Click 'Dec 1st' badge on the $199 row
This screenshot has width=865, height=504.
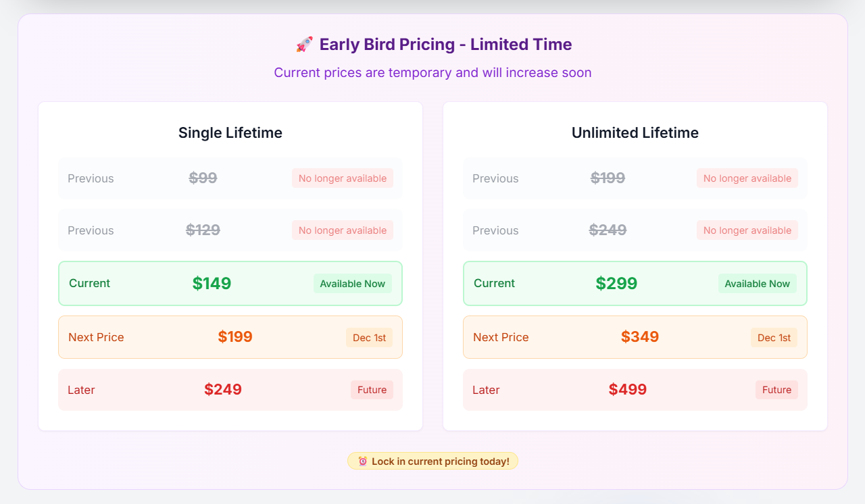[x=369, y=338]
